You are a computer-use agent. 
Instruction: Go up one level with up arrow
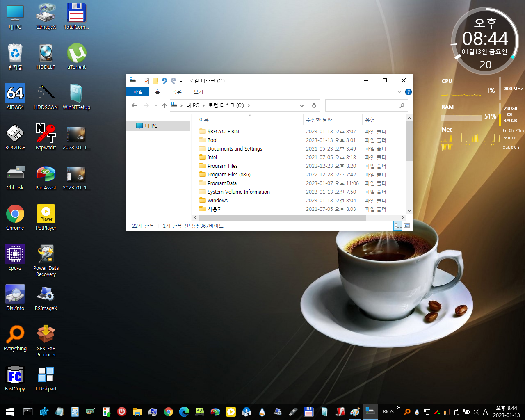[x=164, y=105]
